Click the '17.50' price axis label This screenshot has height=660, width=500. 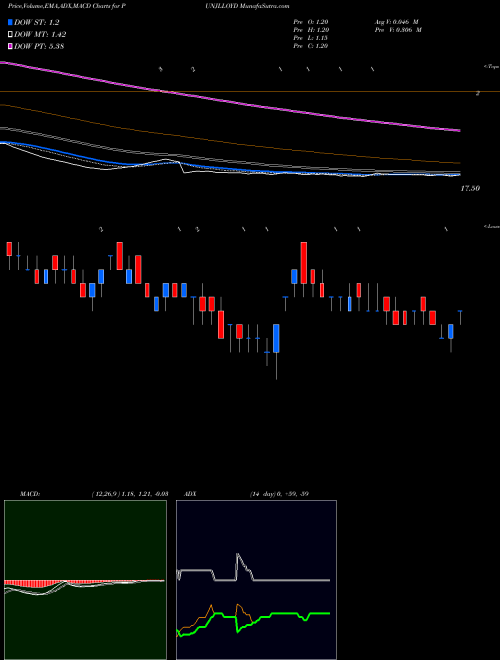click(470, 189)
